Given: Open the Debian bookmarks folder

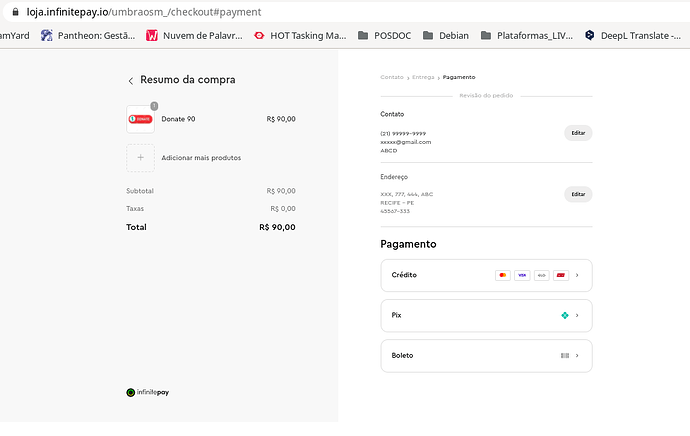Looking at the screenshot, I should pos(446,36).
